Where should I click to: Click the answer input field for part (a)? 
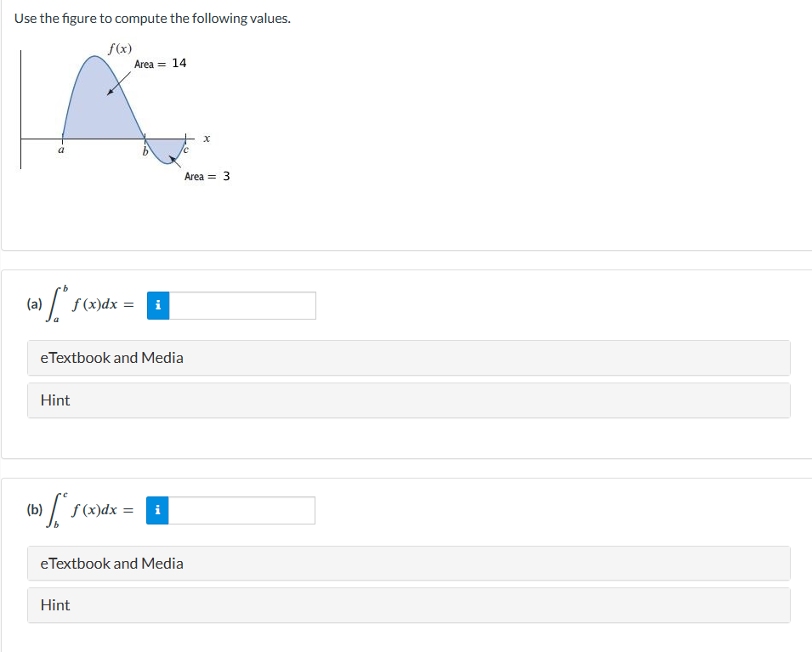242,306
